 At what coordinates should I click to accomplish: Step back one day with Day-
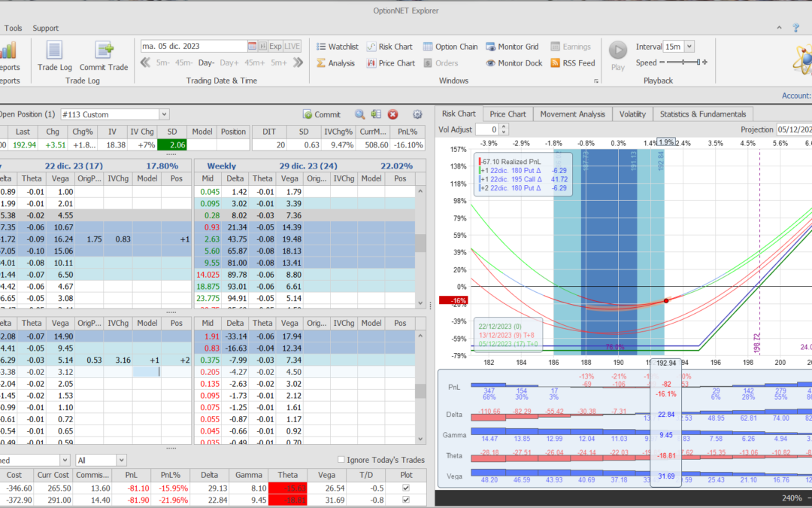tap(206, 63)
